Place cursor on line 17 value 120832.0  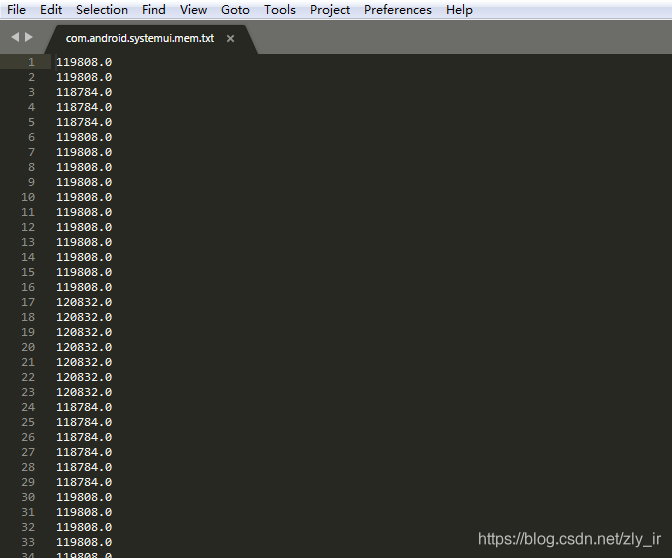pos(84,302)
